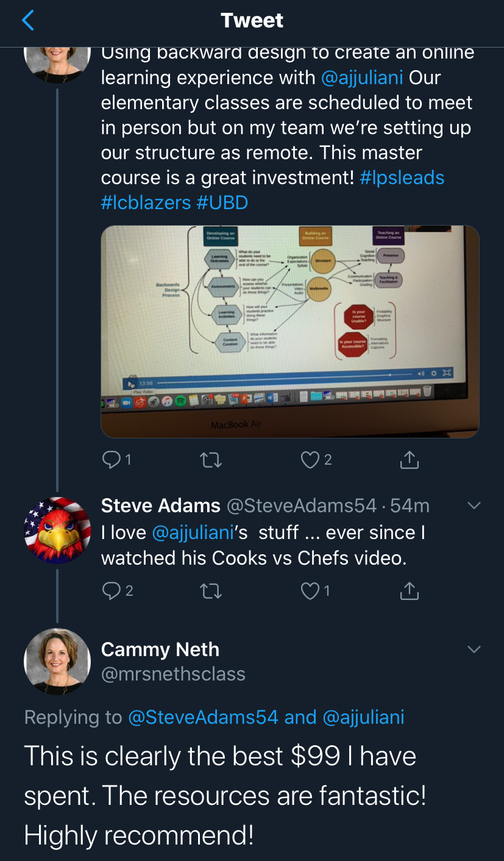Open the #UBD hashtag
The width and height of the screenshot is (504, 861).
click(x=222, y=202)
